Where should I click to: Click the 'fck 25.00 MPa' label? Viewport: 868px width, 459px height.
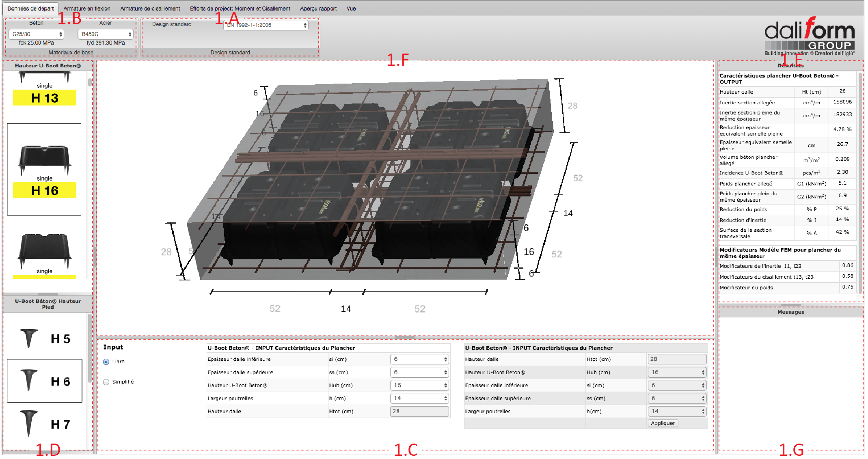pyautogui.click(x=36, y=43)
